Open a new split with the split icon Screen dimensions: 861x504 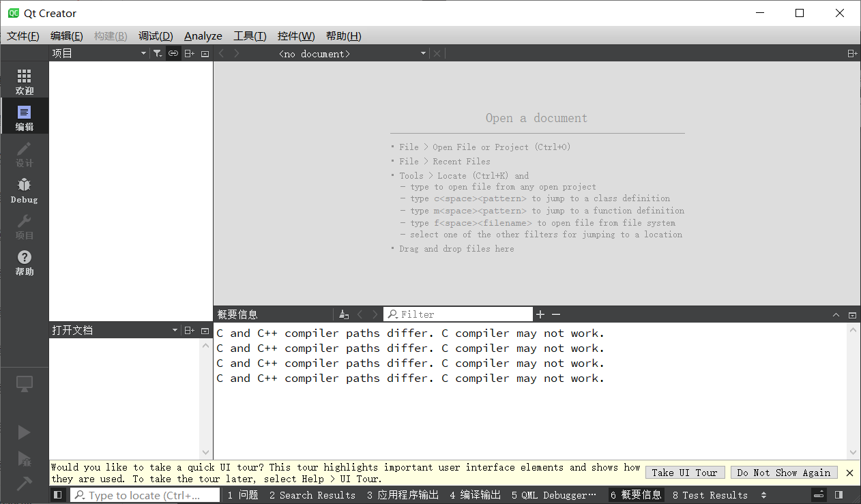(x=851, y=53)
